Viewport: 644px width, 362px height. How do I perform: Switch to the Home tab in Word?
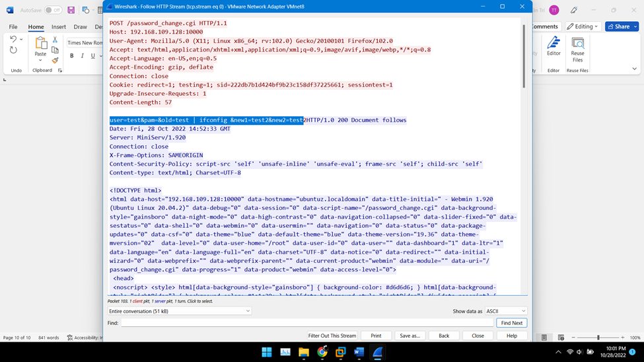(x=36, y=26)
